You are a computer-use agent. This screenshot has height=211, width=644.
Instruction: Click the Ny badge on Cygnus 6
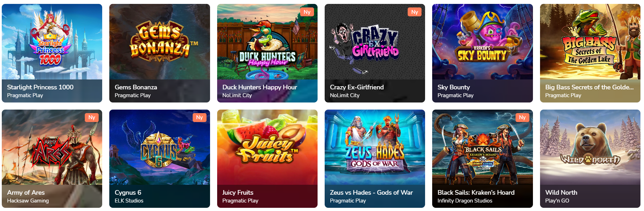click(199, 117)
